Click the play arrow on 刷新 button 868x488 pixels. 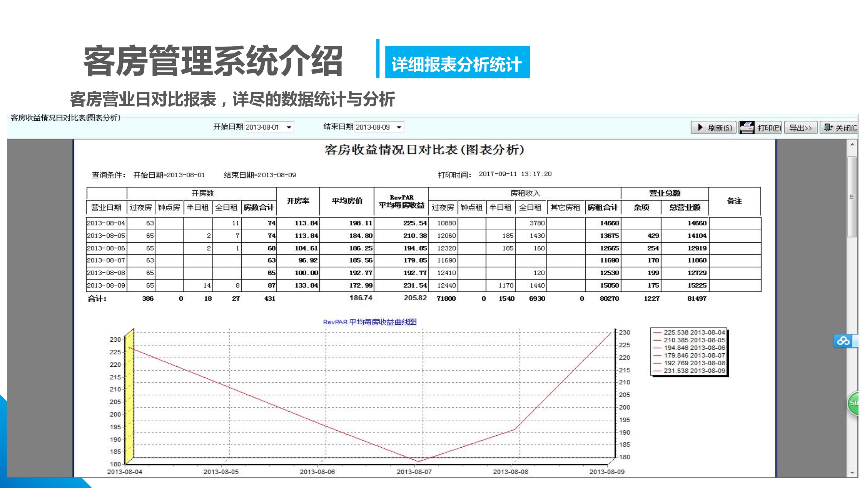(x=700, y=128)
